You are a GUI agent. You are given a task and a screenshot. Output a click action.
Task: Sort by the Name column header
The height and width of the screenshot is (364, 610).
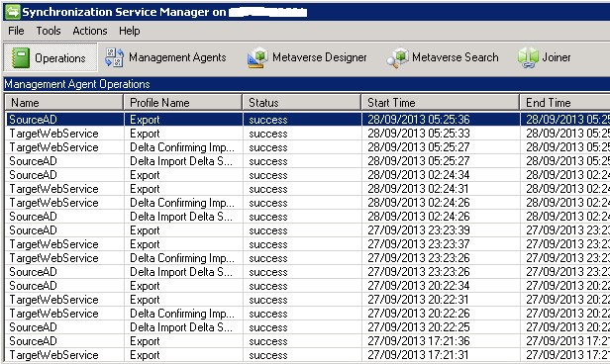pyautogui.click(x=64, y=103)
